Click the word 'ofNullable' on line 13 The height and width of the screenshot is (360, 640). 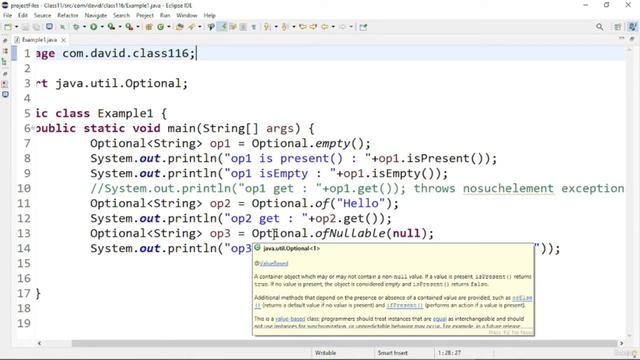point(350,233)
